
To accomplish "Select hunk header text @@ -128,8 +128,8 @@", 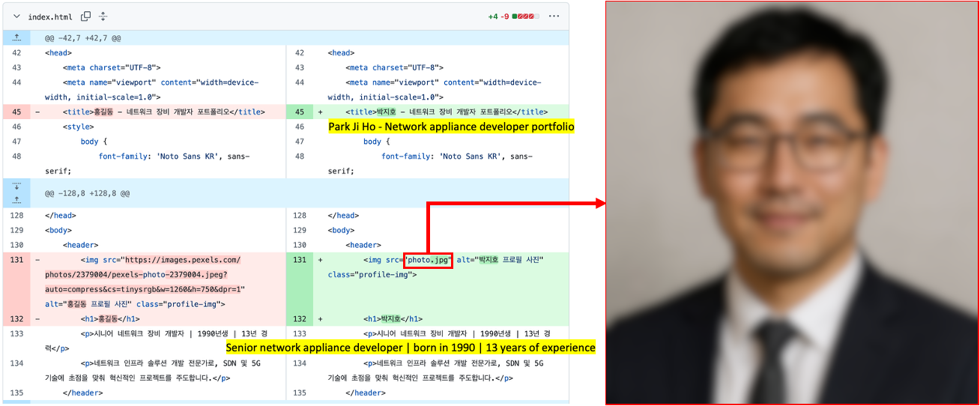I will point(87,193).
